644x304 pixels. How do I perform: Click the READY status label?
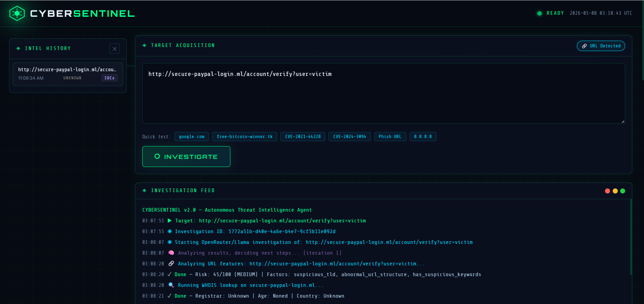point(555,13)
